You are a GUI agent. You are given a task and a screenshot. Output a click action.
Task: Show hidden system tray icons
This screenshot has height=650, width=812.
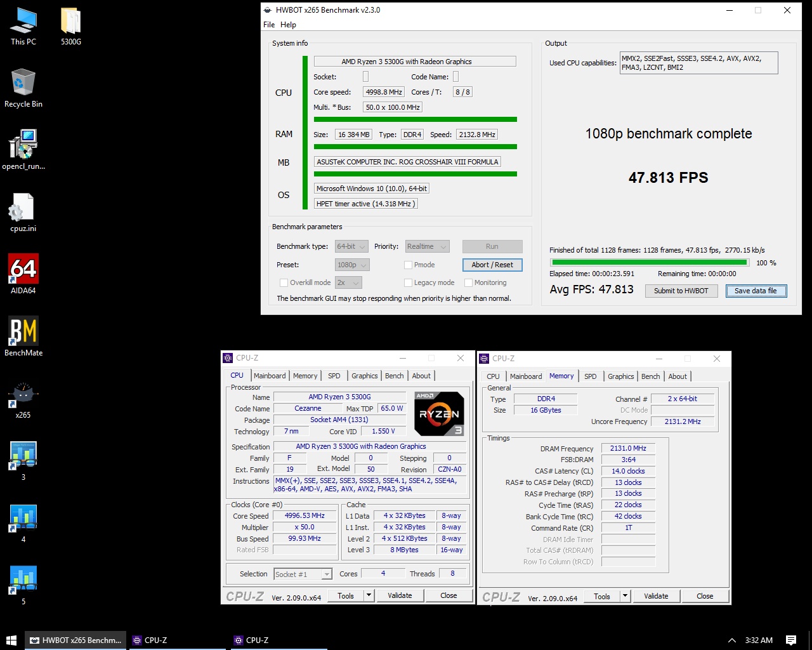click(731, 640)
